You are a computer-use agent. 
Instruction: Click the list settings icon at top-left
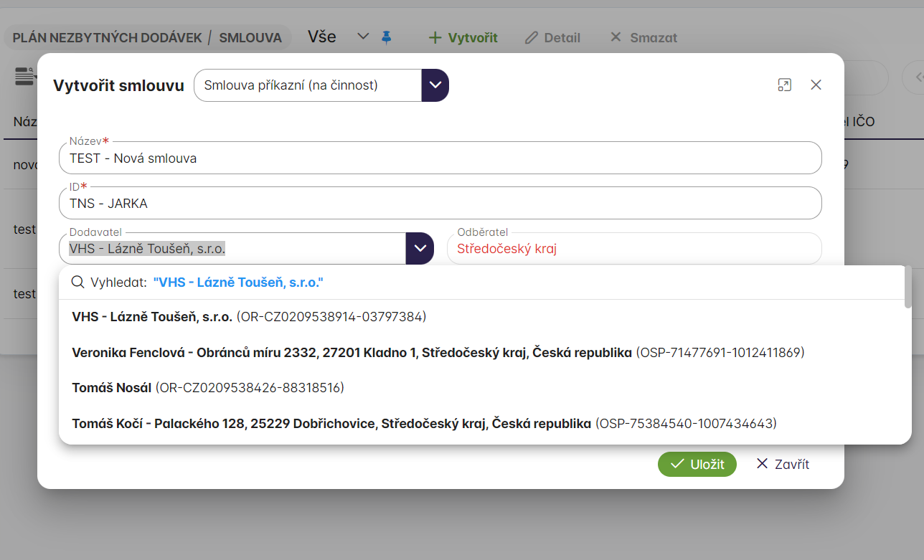[25, 75]
